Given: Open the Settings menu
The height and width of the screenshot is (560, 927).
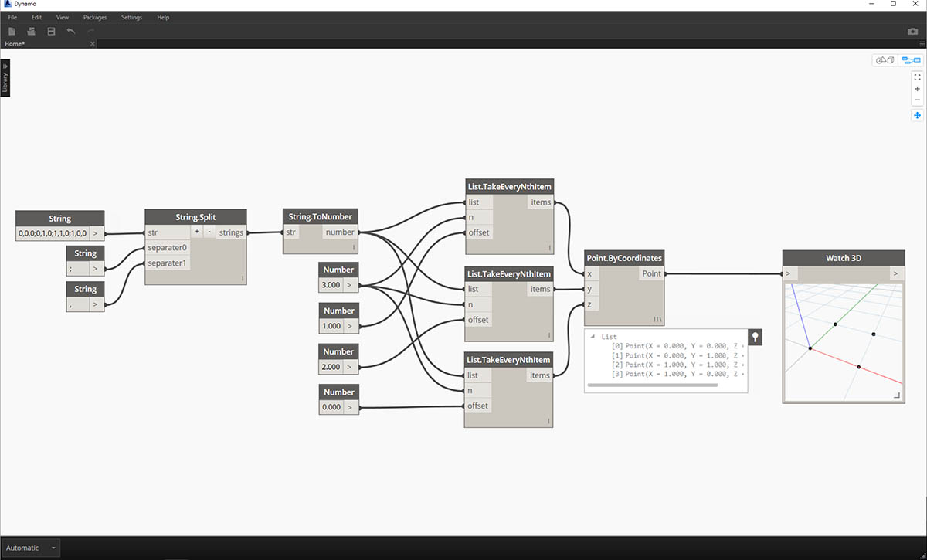Looking at the screenshot, I should [131, 17].
